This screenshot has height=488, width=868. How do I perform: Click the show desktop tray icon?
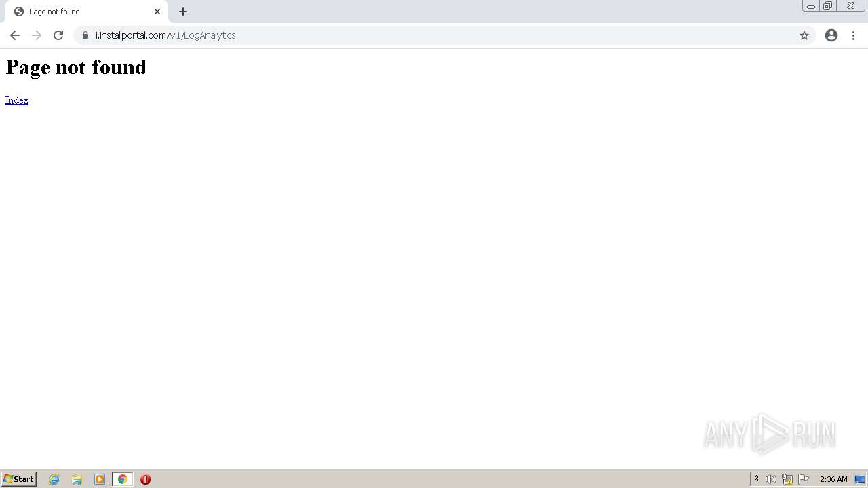(860, 479)
